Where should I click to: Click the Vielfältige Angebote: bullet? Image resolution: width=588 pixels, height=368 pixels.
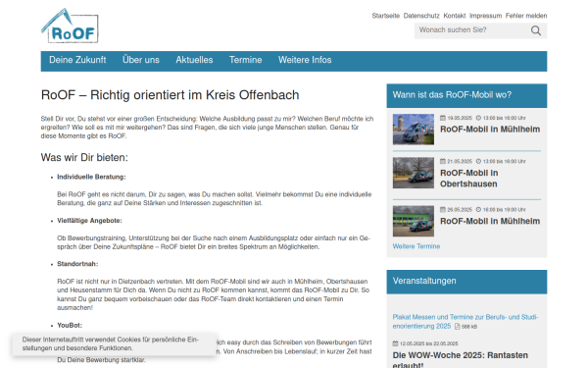[x=89, y=221]
